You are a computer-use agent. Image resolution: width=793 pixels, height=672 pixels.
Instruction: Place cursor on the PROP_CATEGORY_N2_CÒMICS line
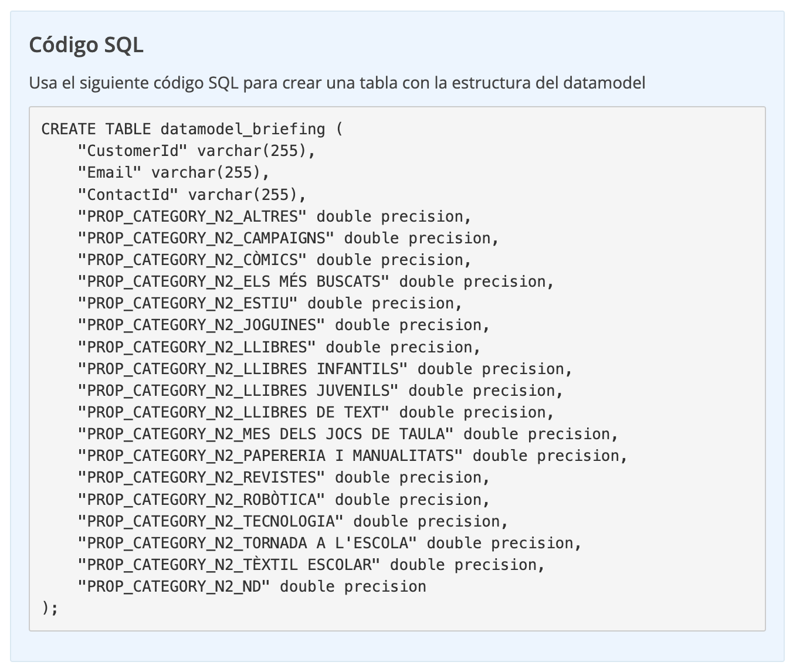pyautogui.click(x=274, y=260)
